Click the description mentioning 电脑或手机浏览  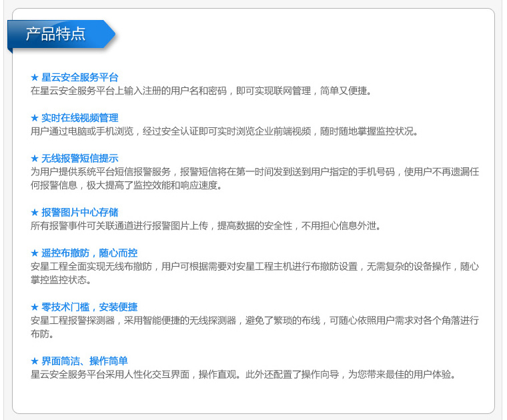point(223,131)
